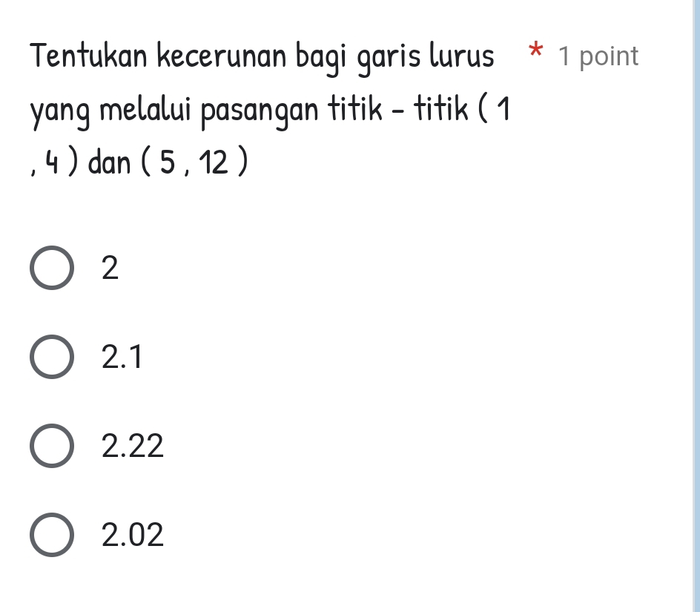Mark the 2.02 radio button
The height and width of the screenshot is (612, 700).
click(x=53, y=535)
